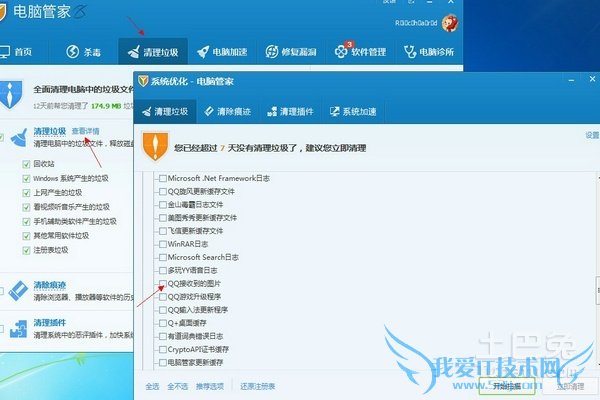This screenshot has height=400, width=600.
Task: Click 推荐选项 recommended options link
Action: (x=210, y=386)
